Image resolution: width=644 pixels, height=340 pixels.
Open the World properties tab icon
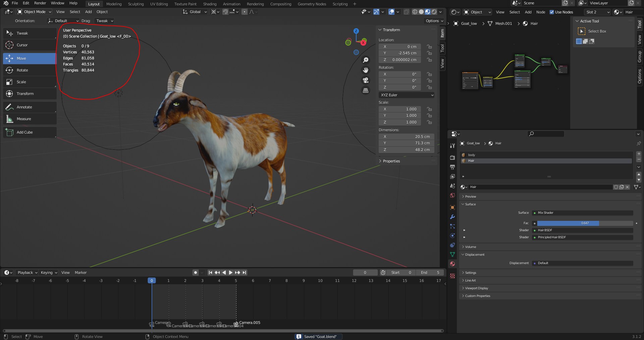(x=452, y=195)
